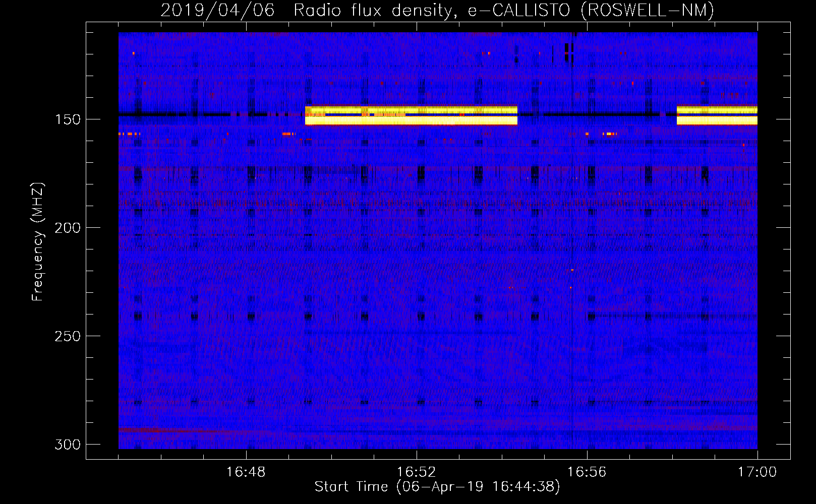Click the Start Time axis title
The width and height of the screenshot is (816, 504).
click(x=437, y=487)
